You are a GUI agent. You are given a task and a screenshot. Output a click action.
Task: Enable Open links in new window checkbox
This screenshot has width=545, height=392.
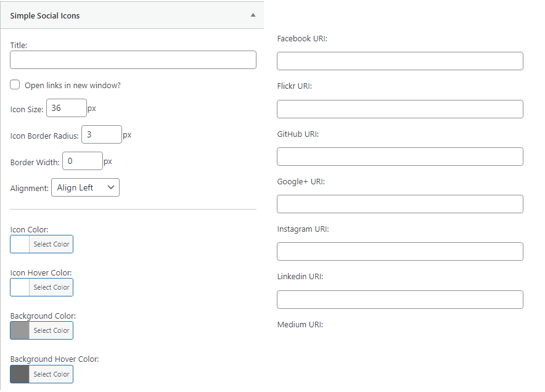(15, 85)
